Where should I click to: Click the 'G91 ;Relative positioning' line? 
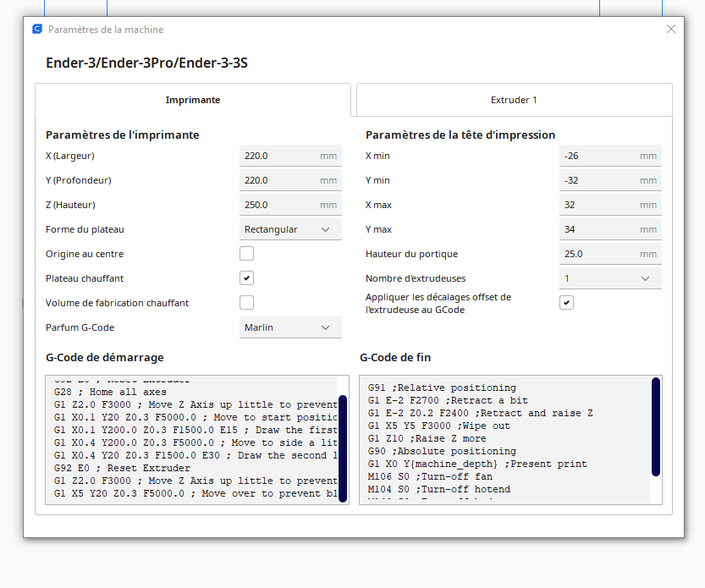click(x=442, y=387)
